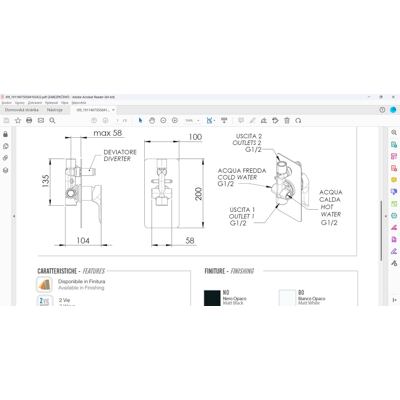The height and width of the screenshot is (400, 400).
Task: Open the first menu in the menu bar
Action: click(7, 103)
